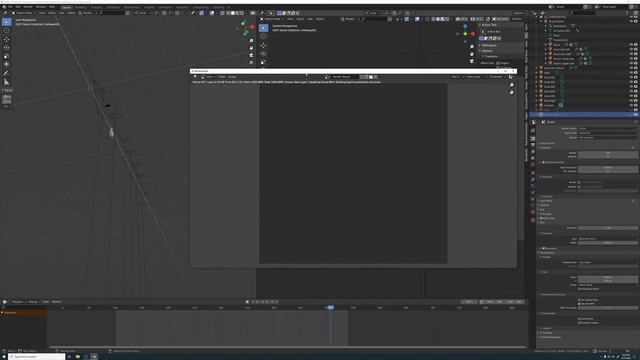This screenshot has height=360, width=640.
Task: Select the Cursor tool in camera viewport toolbar
Action: 263,36
